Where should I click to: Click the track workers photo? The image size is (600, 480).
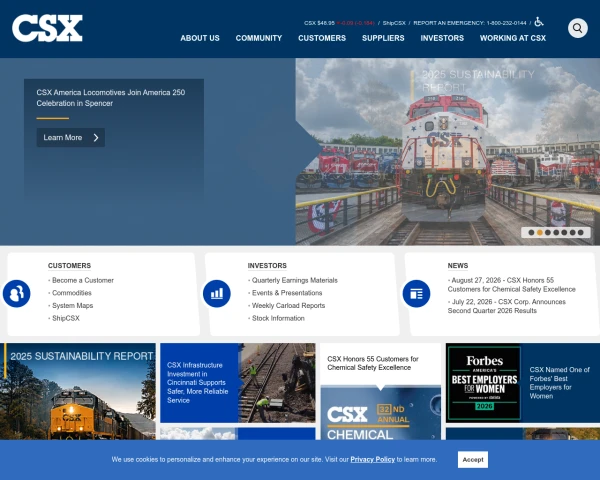[x=277, y=383]
